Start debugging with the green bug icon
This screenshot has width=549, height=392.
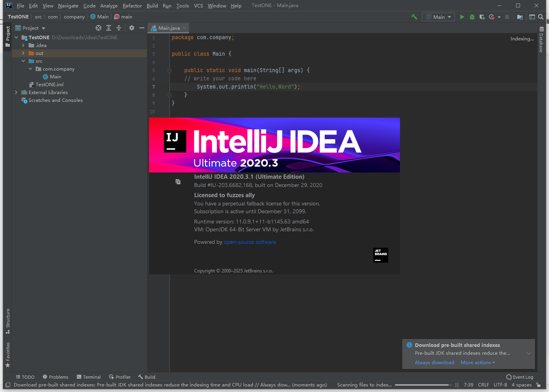pos(472,17)
